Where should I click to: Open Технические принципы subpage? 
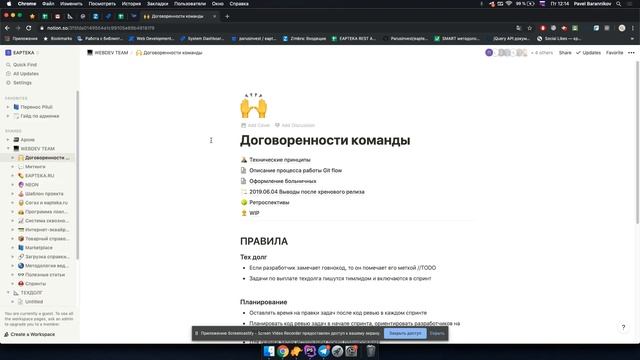[280, 160]
